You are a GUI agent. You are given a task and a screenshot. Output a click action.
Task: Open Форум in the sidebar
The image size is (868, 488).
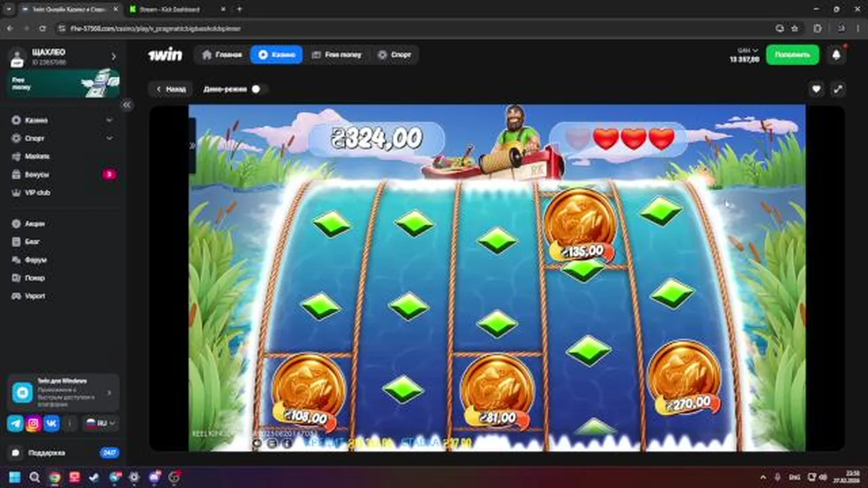coord(31,260)
